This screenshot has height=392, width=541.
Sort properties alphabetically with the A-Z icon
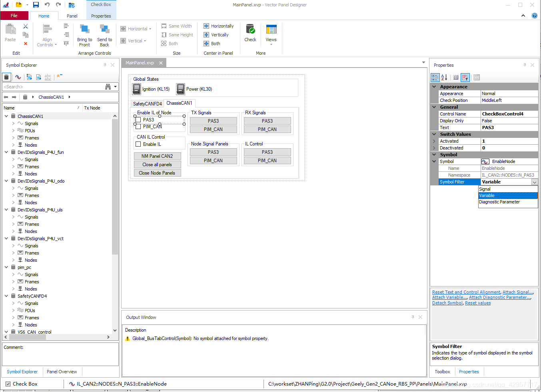(444, 78)
